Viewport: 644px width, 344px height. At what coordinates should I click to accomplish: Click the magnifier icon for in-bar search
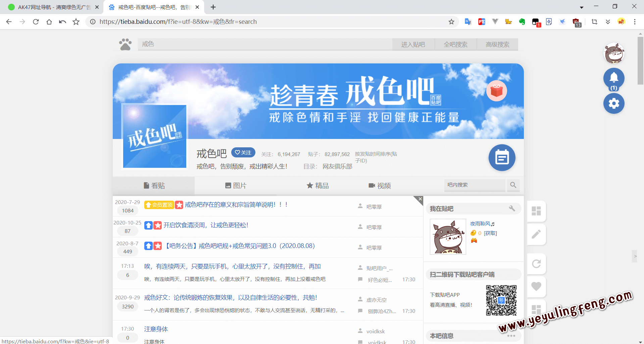pyautogui.click(x=513, y=185)
